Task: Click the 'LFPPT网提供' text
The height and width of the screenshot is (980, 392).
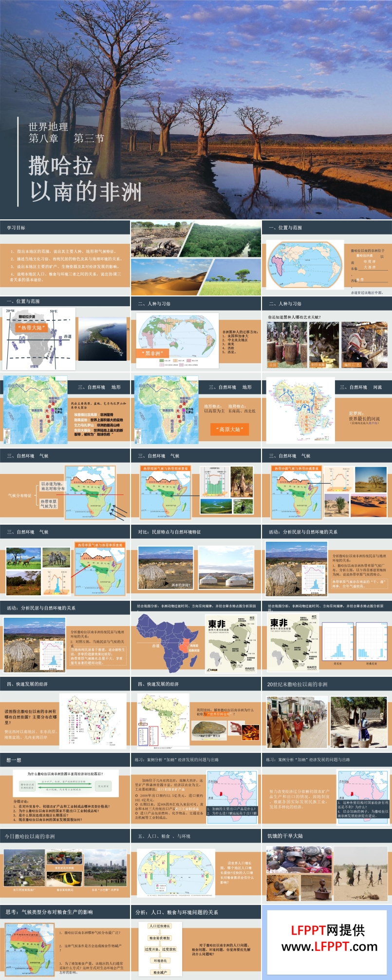Action: (x=328, y=930)
